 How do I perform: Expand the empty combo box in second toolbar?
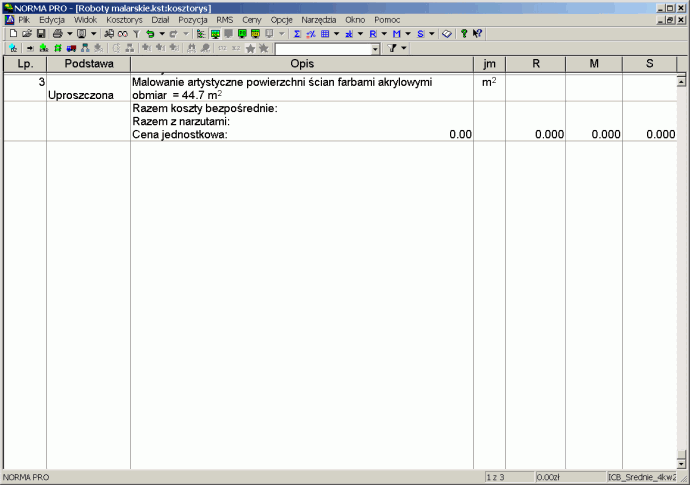[375, 48]
